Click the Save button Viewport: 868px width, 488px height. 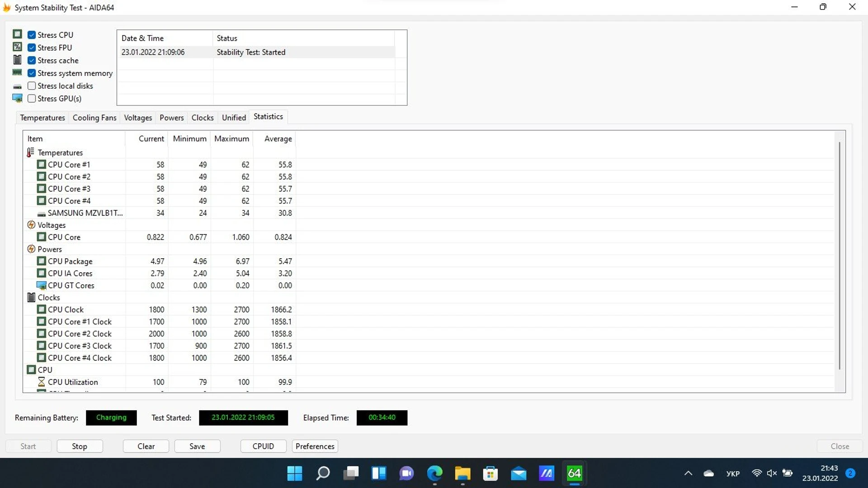pos(197,446)
